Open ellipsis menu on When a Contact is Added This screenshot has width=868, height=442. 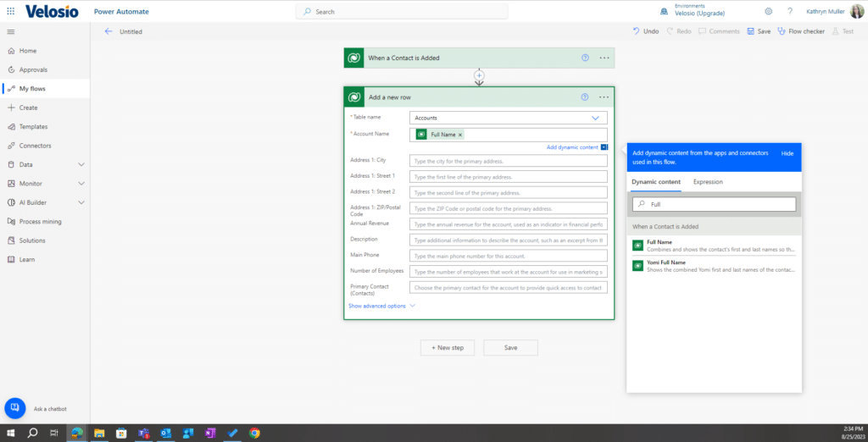pyautogui.click(x=604, y=58)
